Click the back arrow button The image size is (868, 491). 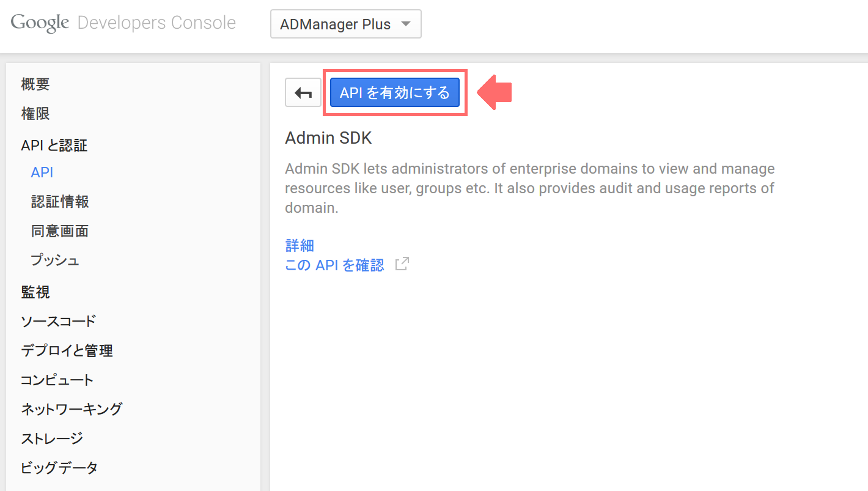coord(303,92)
